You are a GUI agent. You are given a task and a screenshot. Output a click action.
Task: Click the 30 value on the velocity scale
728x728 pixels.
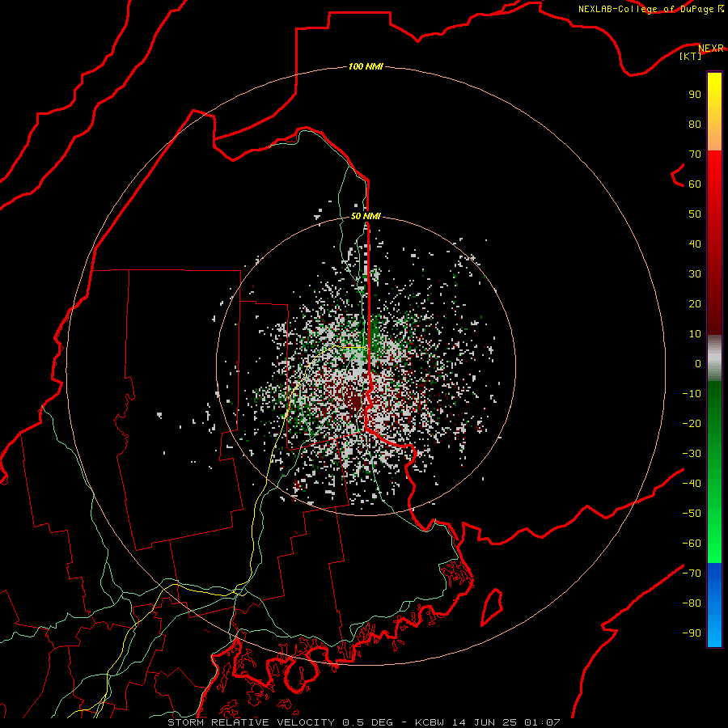coord(695,274)
